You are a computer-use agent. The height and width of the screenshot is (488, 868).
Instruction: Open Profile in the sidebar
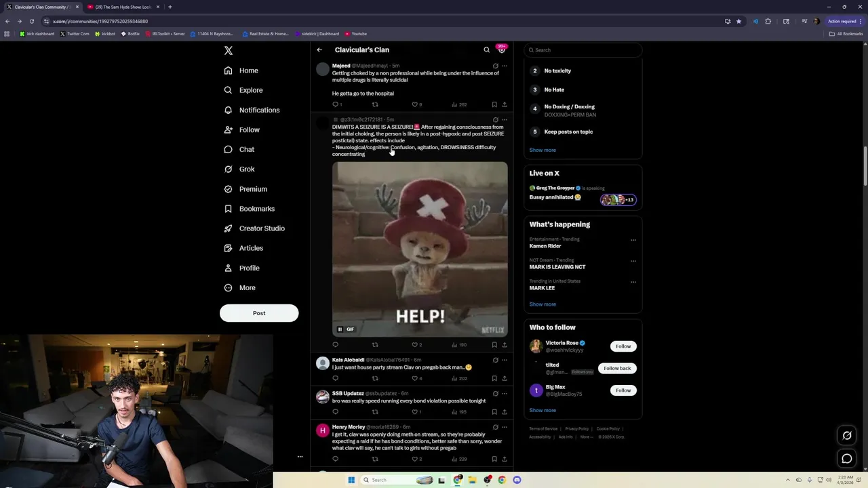pyautogui.click(x=242, y=268)
